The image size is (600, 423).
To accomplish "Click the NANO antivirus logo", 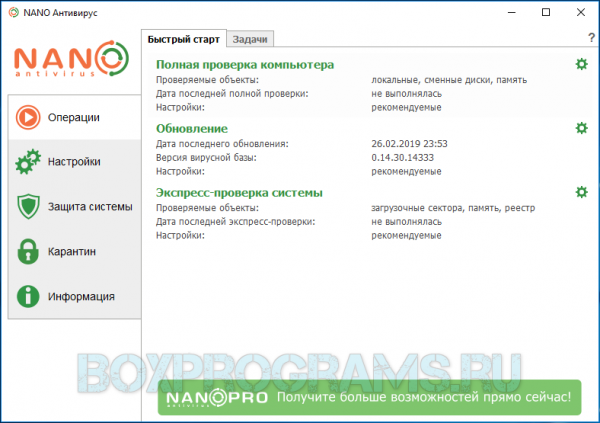I will (x=72, y=59).
